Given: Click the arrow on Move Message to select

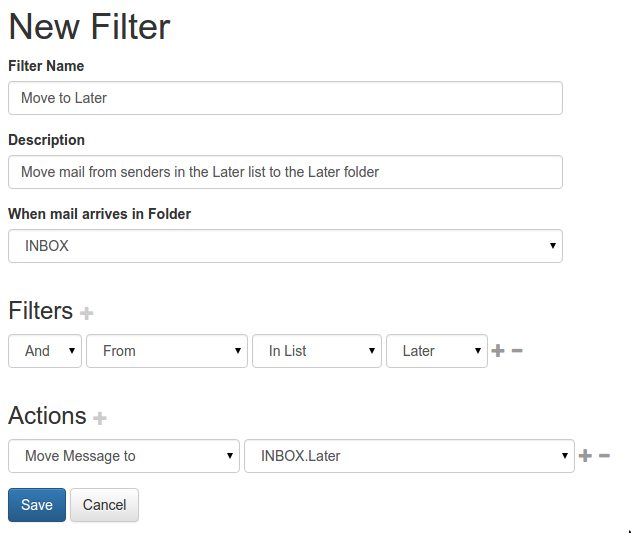Looking at the screenshot, I should [x=230, y=456].
